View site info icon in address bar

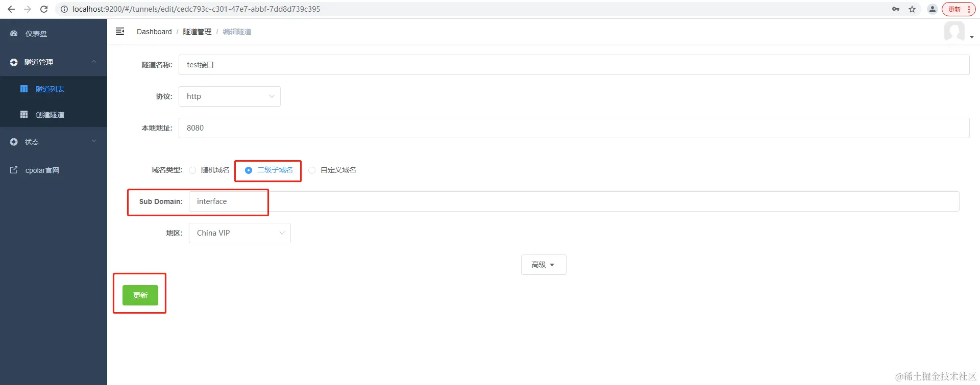pos(64,9)
